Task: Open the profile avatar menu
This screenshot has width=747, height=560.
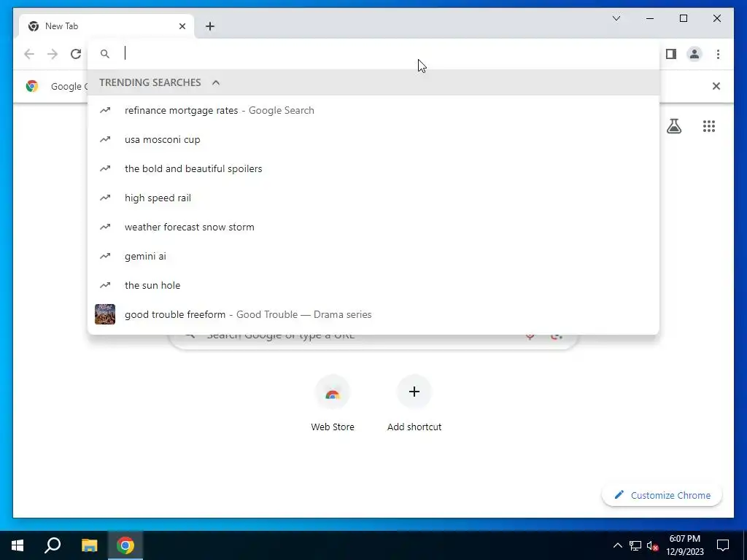Action: click(694, 54)
